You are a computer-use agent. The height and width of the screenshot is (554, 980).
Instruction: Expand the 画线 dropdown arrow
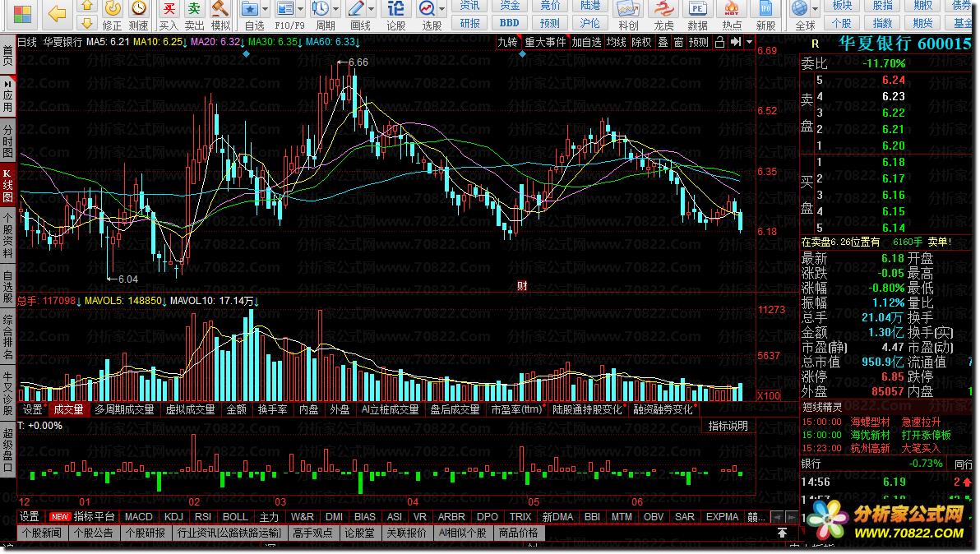tap(372, 9)
